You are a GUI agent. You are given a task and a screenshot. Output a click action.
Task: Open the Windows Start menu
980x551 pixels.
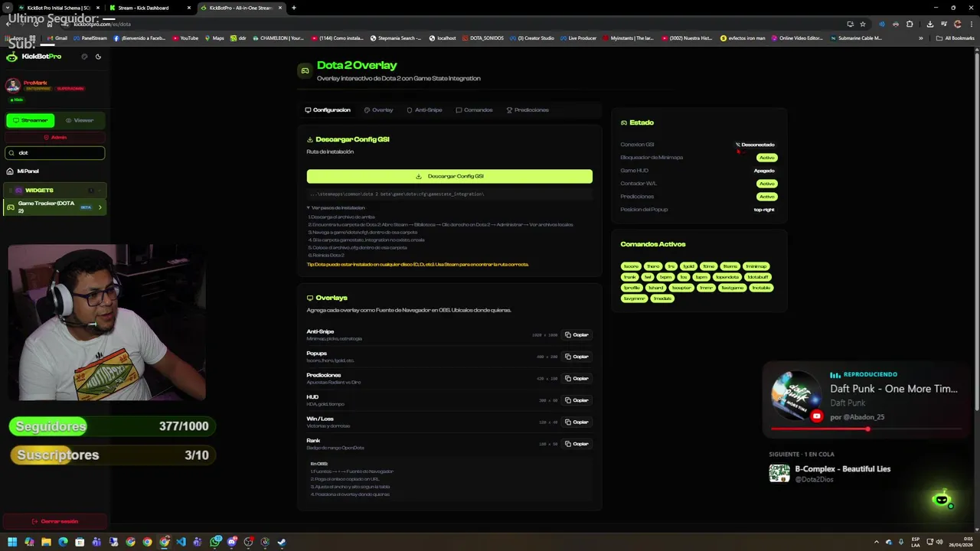(12, 542)
